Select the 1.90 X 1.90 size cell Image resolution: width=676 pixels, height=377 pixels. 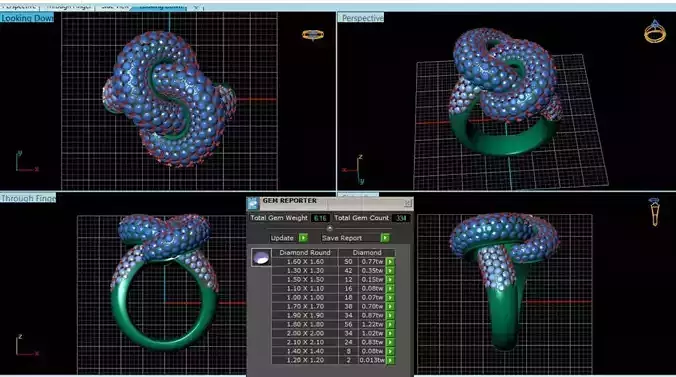[305, 315]
